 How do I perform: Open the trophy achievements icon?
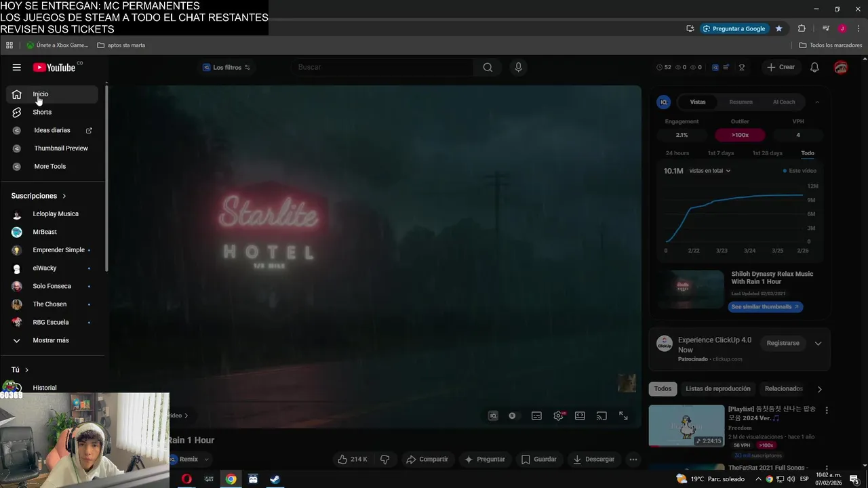click(742, 67)
